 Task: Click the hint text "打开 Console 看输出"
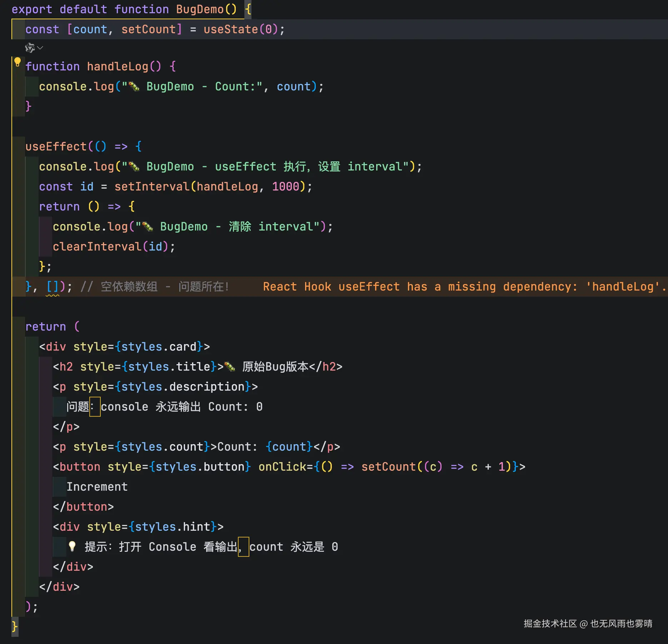click(178, 547)
